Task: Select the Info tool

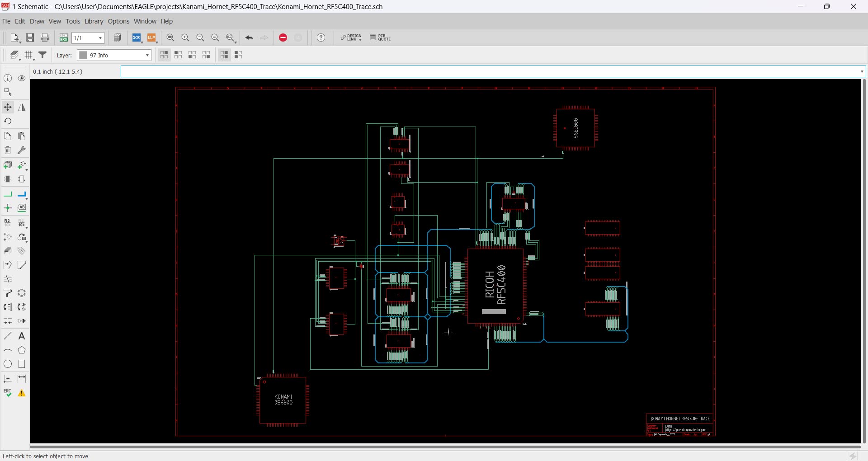Action: (8, 79)
